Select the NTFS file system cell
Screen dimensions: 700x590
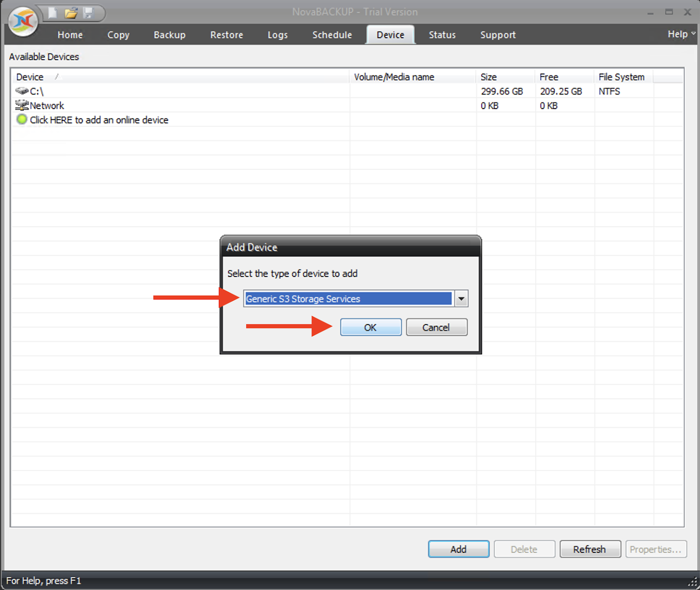coord(609,91)
